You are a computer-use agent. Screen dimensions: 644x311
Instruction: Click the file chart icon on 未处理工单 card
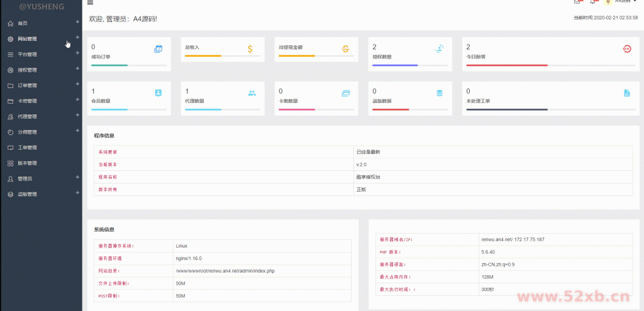coord(626,93)
